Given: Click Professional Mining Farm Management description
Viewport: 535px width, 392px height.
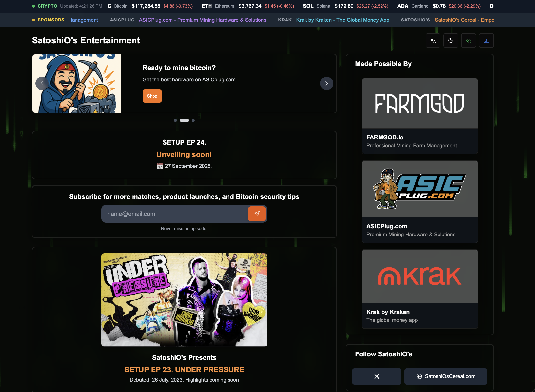Looking at the screenshot, I should pyautogui.click(x=411, y=146).
